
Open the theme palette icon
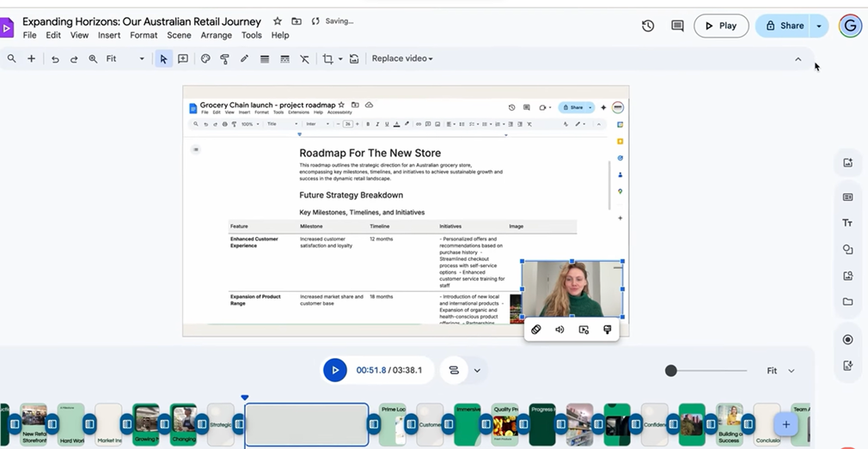point(205,59)
